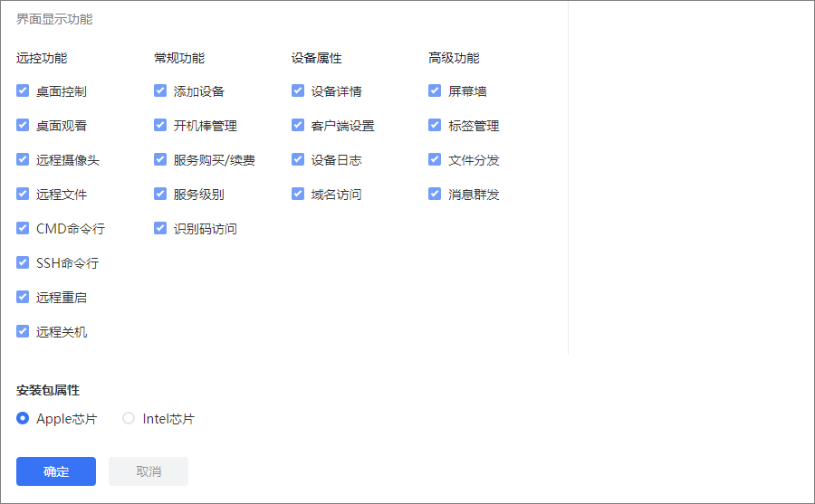
Task: Disable the 远程摄像头 option
Action: (23, 159)
